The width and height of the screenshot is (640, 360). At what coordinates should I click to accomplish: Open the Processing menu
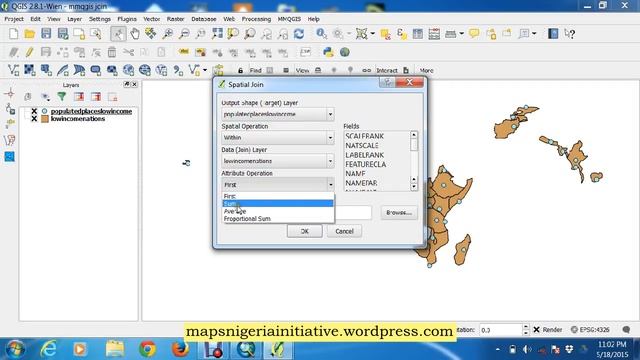point(256,19)
